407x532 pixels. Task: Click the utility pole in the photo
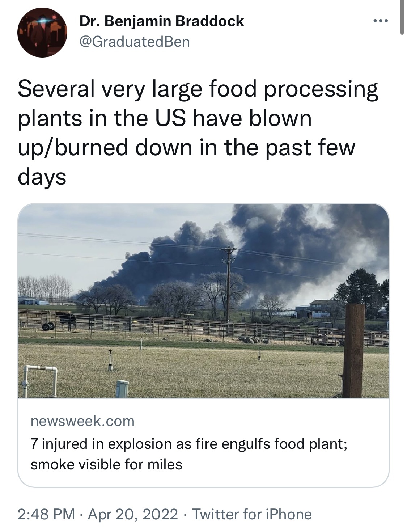[228, 282]
